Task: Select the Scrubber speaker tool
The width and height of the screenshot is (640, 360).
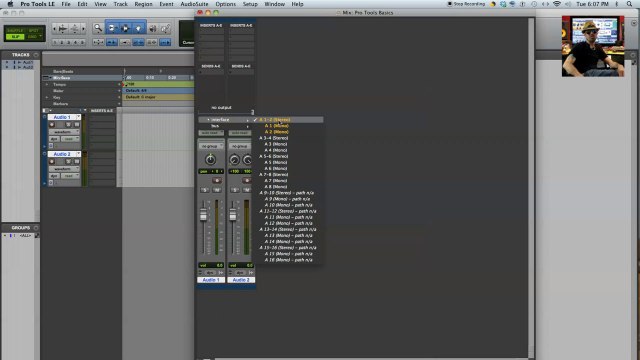Action: pos(153,28)
